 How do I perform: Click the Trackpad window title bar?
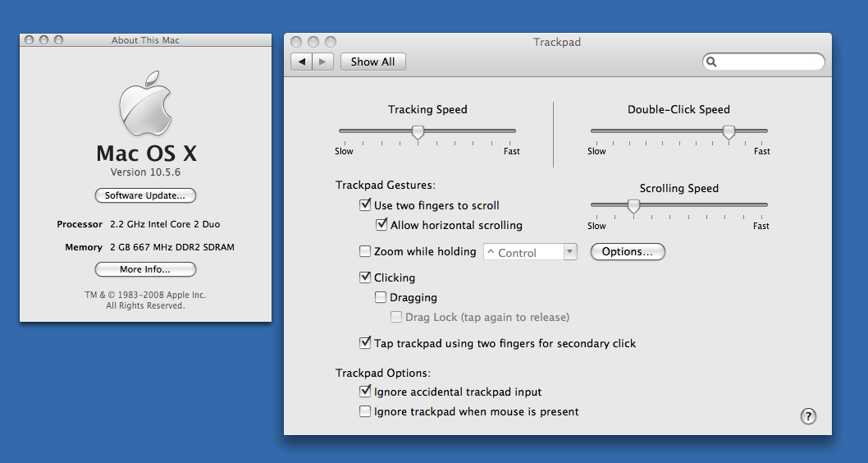click(x=557, y=42)
